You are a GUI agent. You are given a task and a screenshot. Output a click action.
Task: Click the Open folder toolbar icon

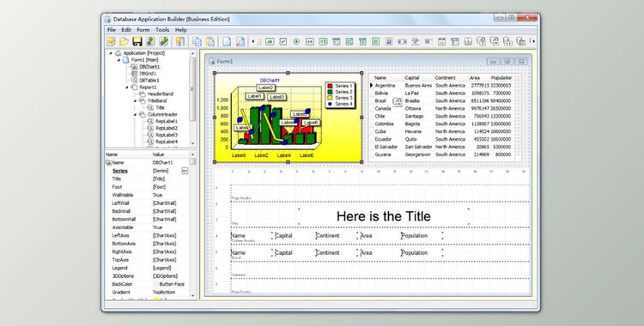pyautogui.click(x=124, y=41)
